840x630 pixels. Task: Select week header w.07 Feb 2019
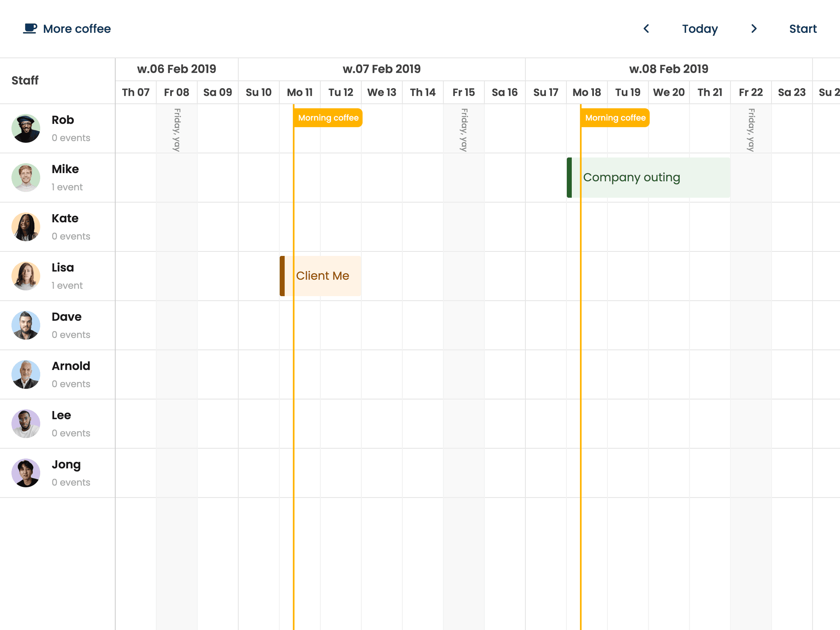tap(382, 69)
